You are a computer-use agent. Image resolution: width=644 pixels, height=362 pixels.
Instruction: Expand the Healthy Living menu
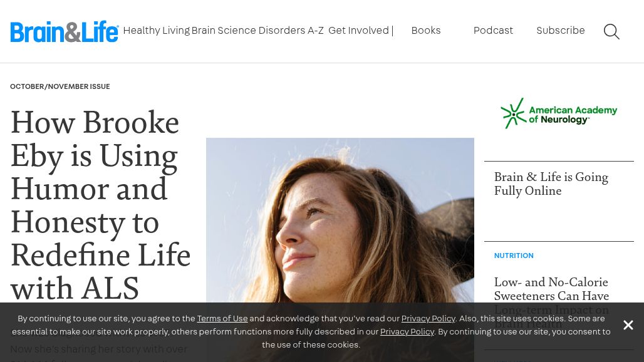pyautogui.click(x=156, y=31)
